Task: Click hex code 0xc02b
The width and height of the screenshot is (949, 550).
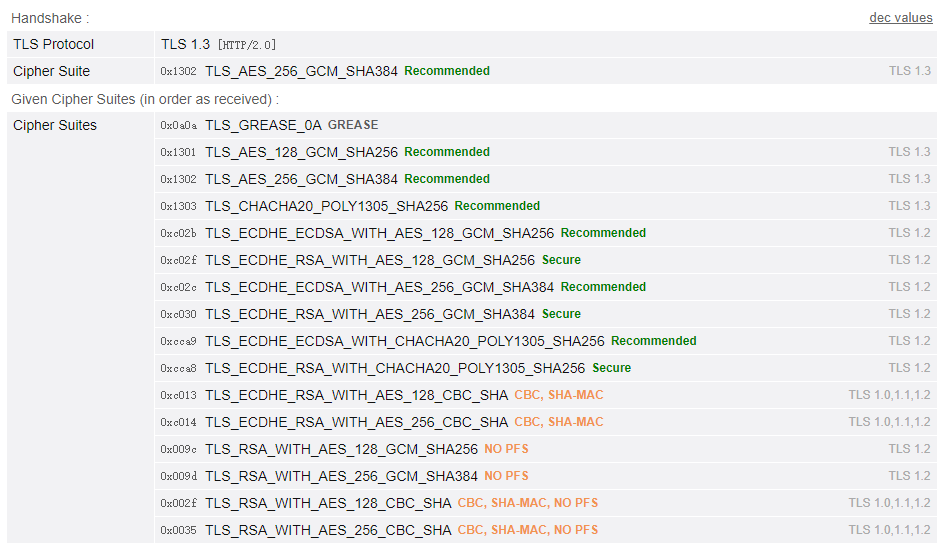Action: 179,234
